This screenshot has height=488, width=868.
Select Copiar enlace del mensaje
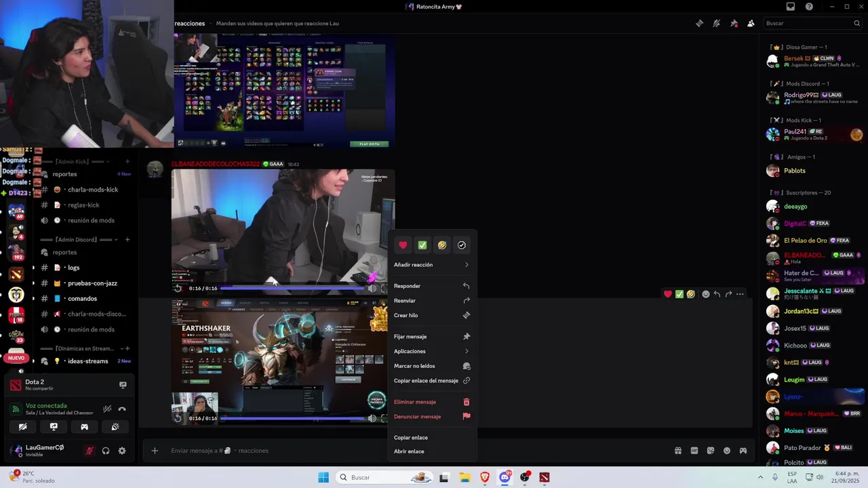pyautogui.click(x=432, y=381)
